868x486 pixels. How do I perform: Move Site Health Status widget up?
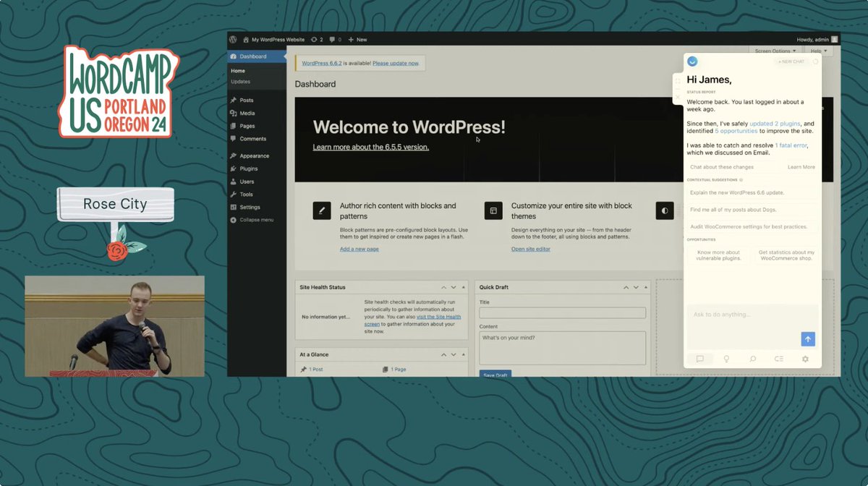click(444, 287)
